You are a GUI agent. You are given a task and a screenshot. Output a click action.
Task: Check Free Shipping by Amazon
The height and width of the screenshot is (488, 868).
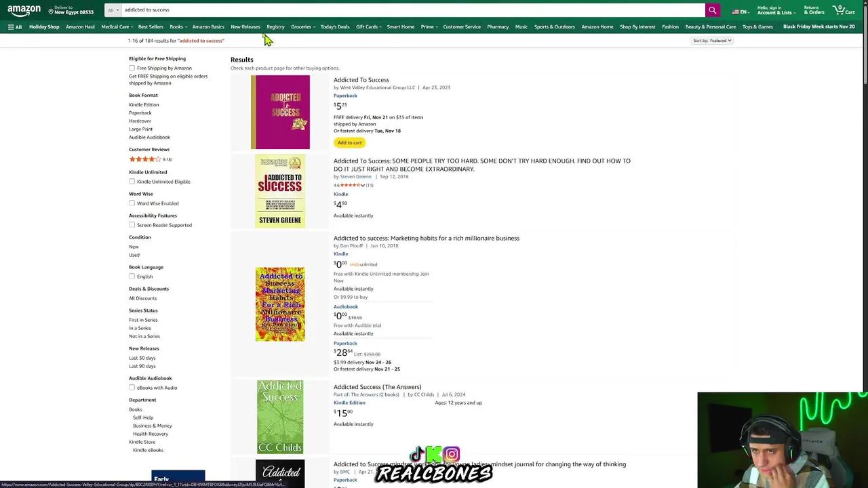tap(132, 68)
